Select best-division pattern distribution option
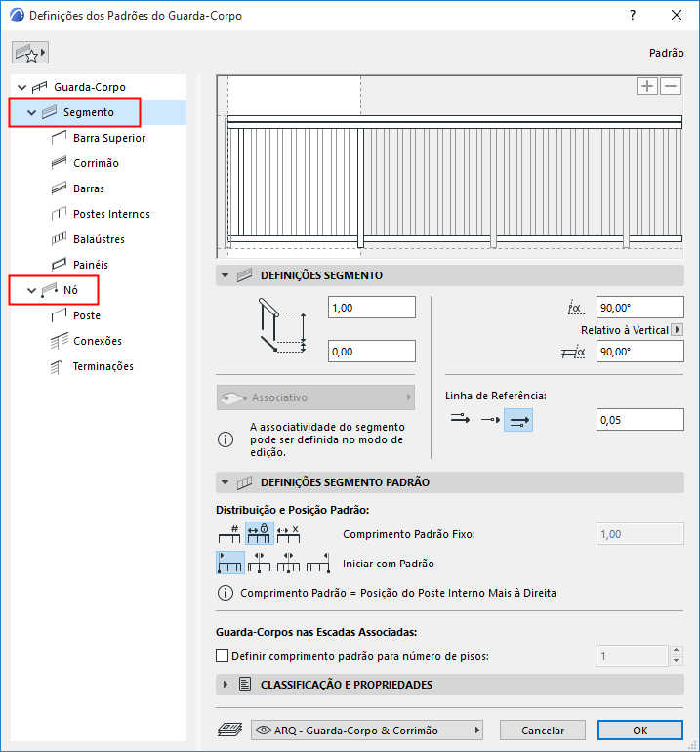The image size is (700, 752). pyautogui.click(x=289, y=534)
